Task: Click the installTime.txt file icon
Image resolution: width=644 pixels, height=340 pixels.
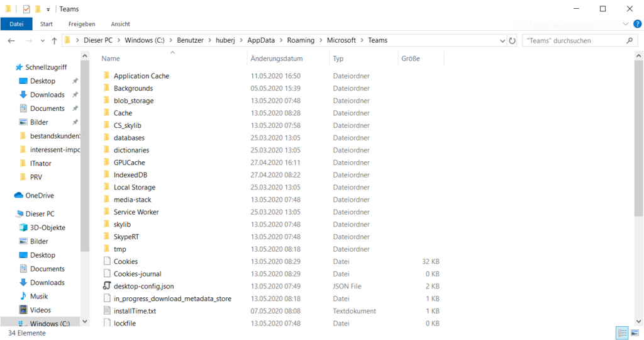Action: [107, 310]
